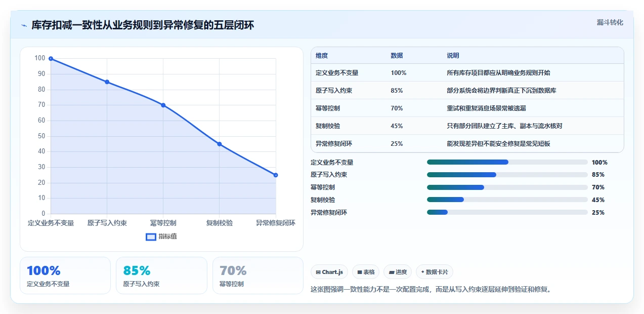The width and height of the screenshot is (644, 314).
Task: Click description 部分系统会将边界判断真正下沉到数据库
Action: (x=501, y=91)
